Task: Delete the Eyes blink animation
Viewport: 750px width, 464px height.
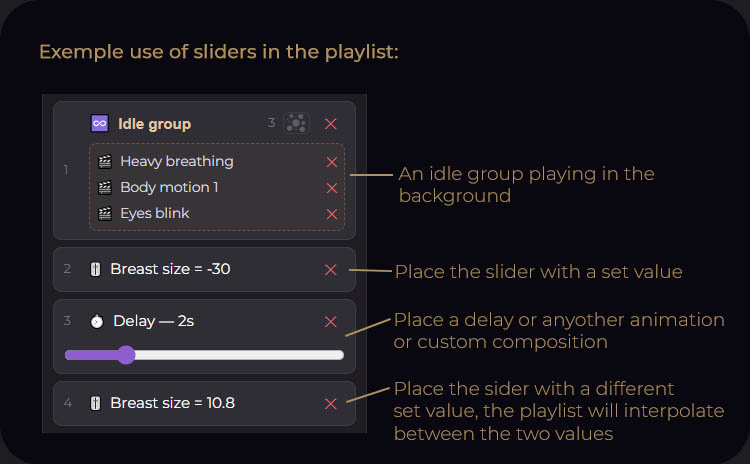Action: point(332,214)
